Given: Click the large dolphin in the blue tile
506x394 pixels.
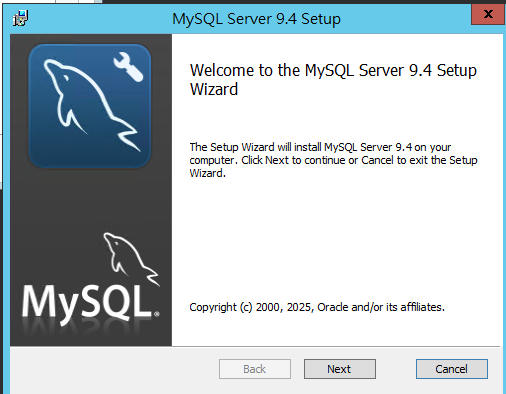Looking at the screenshot, I should point(92,105).
